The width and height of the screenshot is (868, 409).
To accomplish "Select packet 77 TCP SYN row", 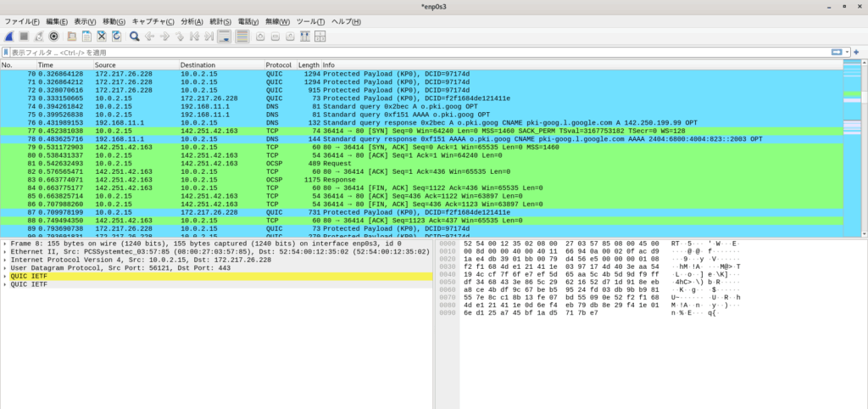I will pos(421,131).
